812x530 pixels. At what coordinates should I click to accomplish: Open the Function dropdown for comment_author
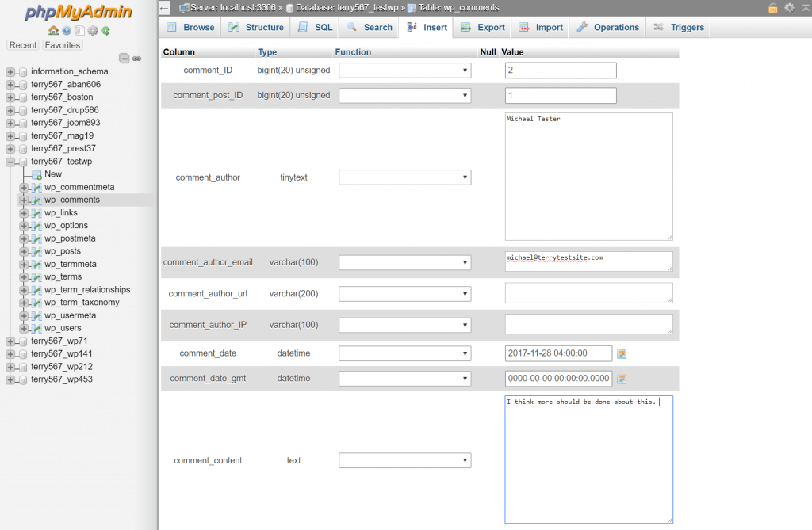coord(404,177)
